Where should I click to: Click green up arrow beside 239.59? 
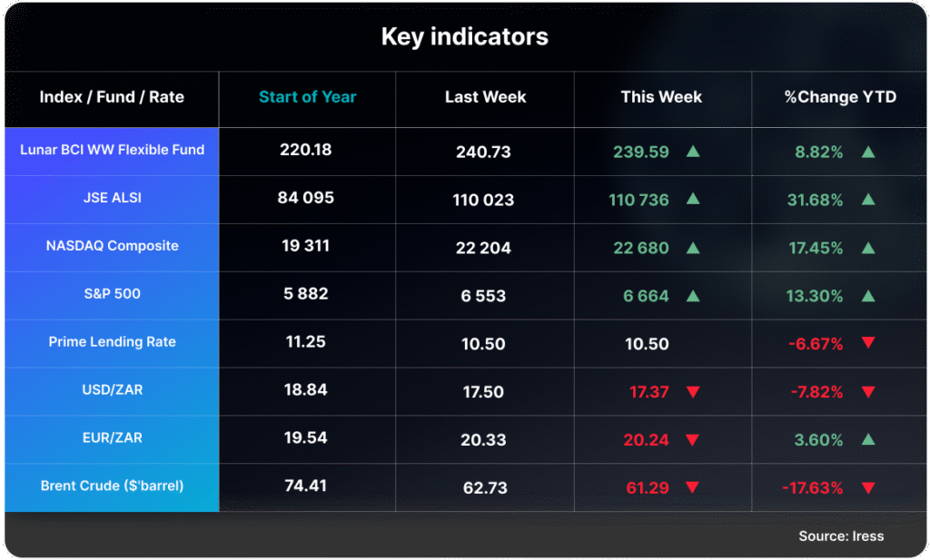[x=693, y=152]
